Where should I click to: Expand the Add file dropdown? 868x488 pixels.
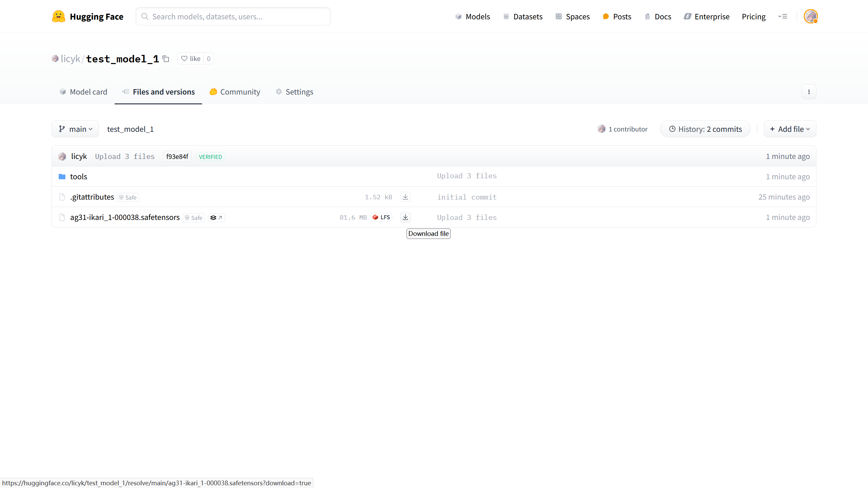click(790, 129)
